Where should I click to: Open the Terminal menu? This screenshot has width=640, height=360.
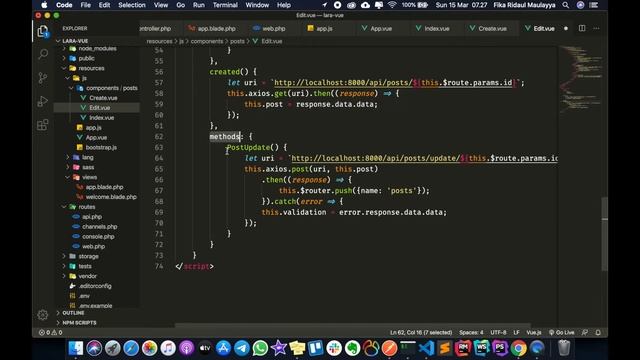point(225,5)
